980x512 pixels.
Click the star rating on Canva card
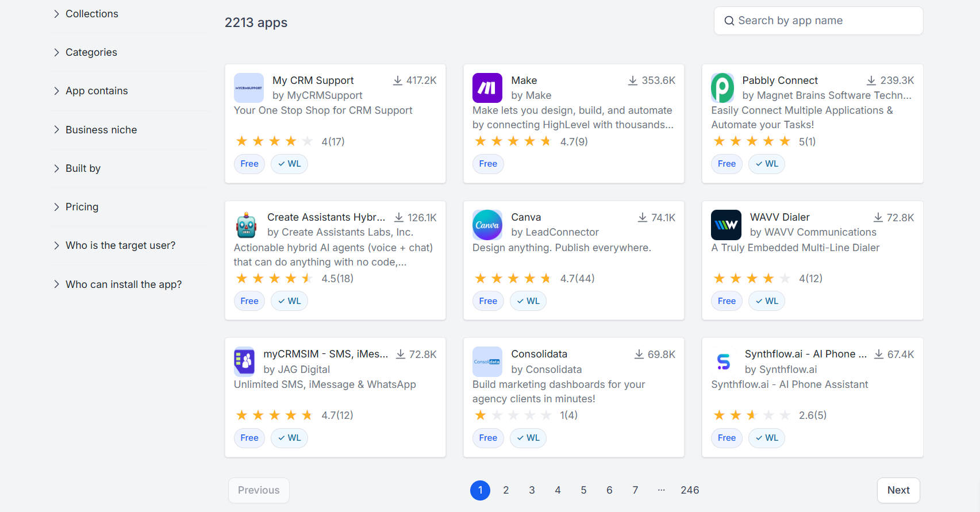point(513,279)
